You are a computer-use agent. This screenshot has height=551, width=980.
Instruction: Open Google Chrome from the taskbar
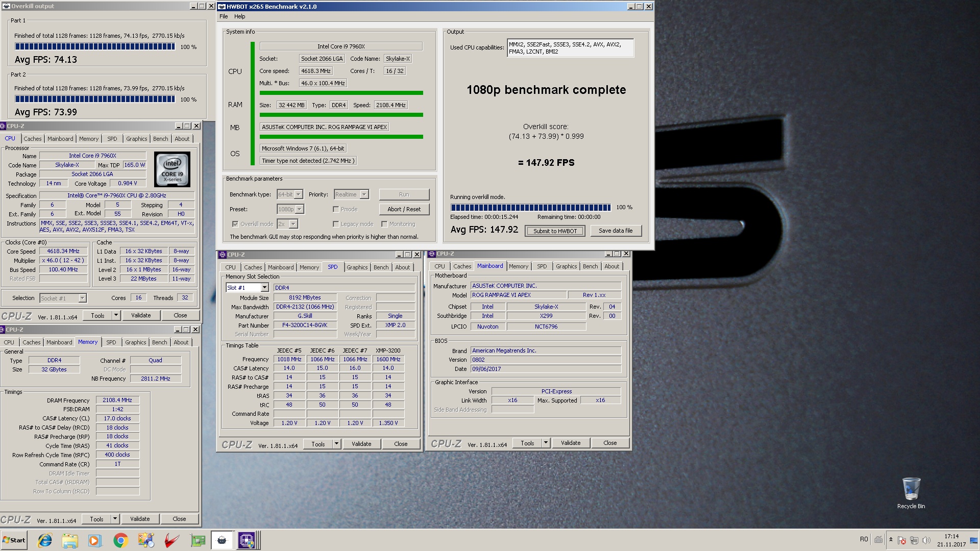120,540
